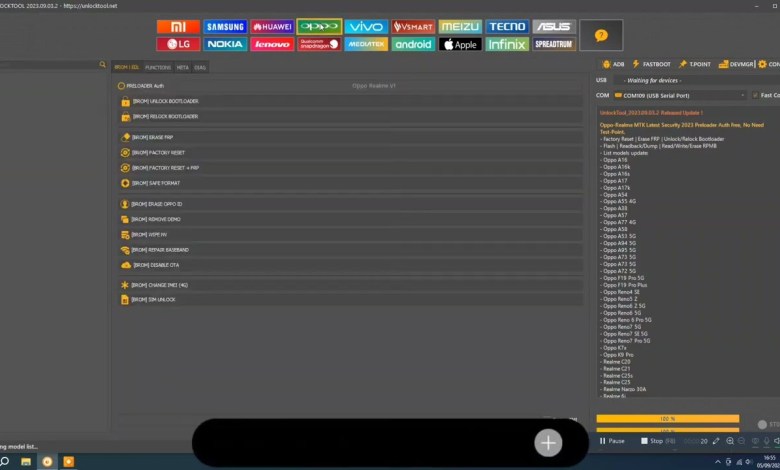
Task: Select the Infinix brand logo
Action: (507, 44)
